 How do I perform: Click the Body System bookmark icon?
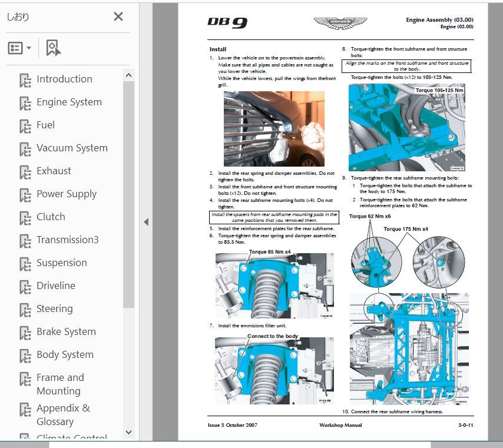coord(25,356)
